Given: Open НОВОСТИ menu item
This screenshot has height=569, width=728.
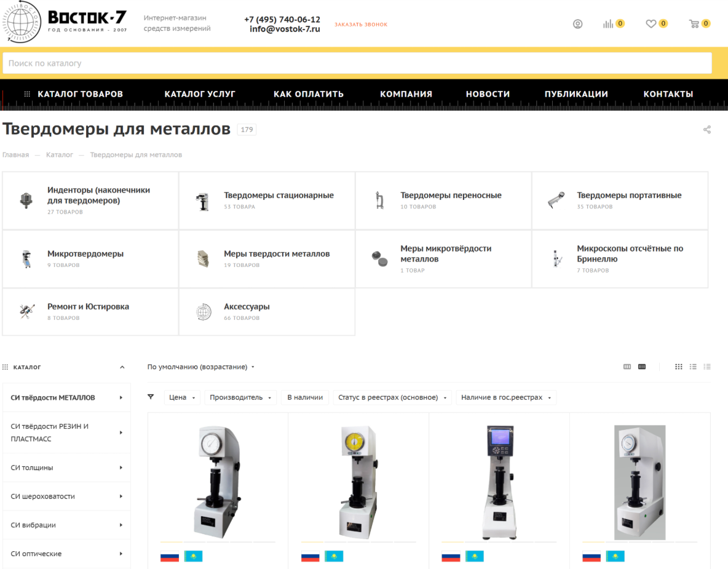Looking at the screenshot, I should 488,94.
